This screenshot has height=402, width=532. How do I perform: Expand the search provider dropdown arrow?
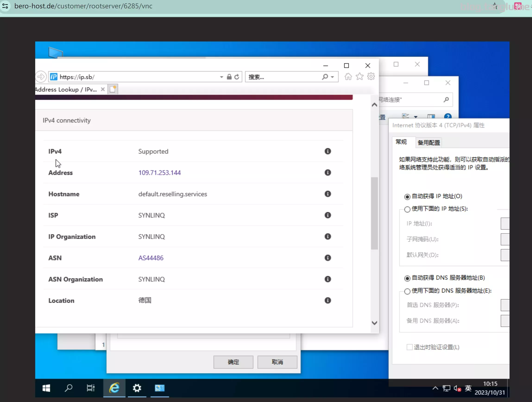click(x=332, y=77)
